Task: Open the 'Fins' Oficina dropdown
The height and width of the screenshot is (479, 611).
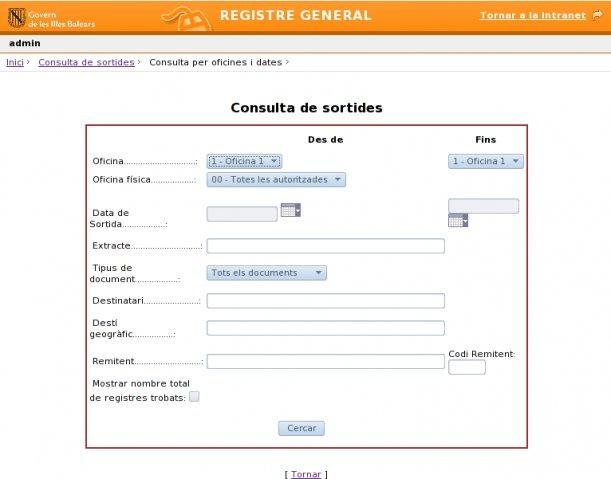Action: pyautogui.click(x=486, y=161)
